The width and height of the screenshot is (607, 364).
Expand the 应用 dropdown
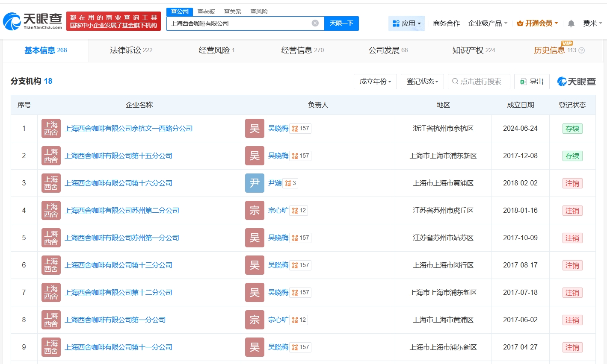click(406, 23)
